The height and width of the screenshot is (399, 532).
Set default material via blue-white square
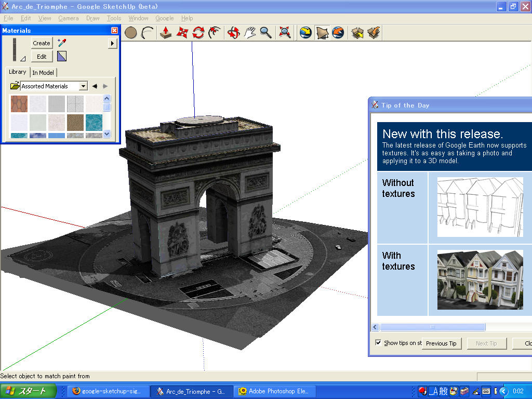(62, 56)
